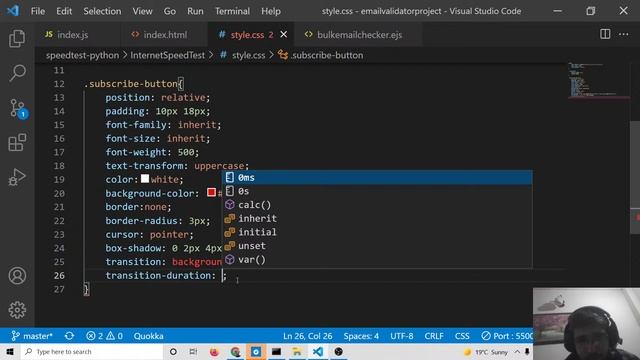Synchronize changes with the sync icon
Screen dimensions: 640x360
point(69,336)
